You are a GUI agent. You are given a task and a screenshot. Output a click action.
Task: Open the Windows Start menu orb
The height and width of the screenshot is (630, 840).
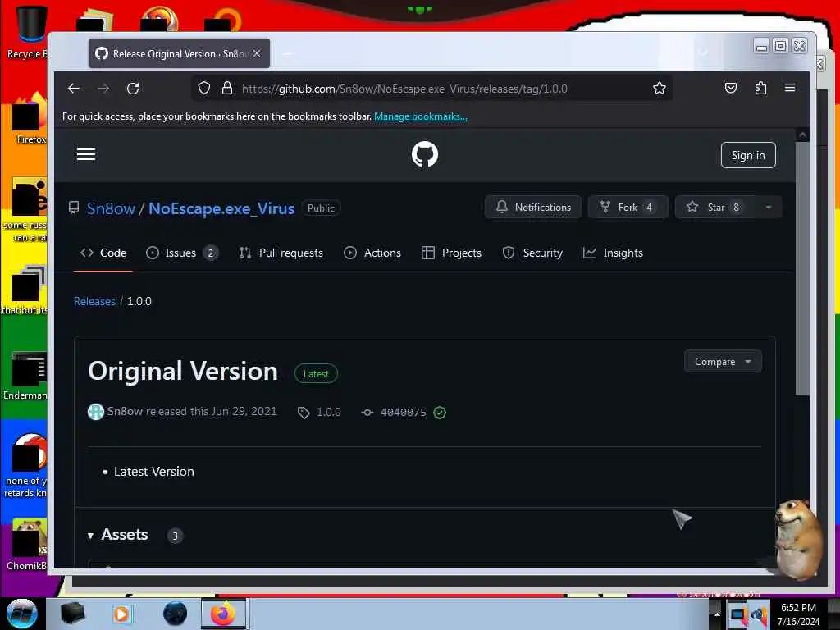21,614
